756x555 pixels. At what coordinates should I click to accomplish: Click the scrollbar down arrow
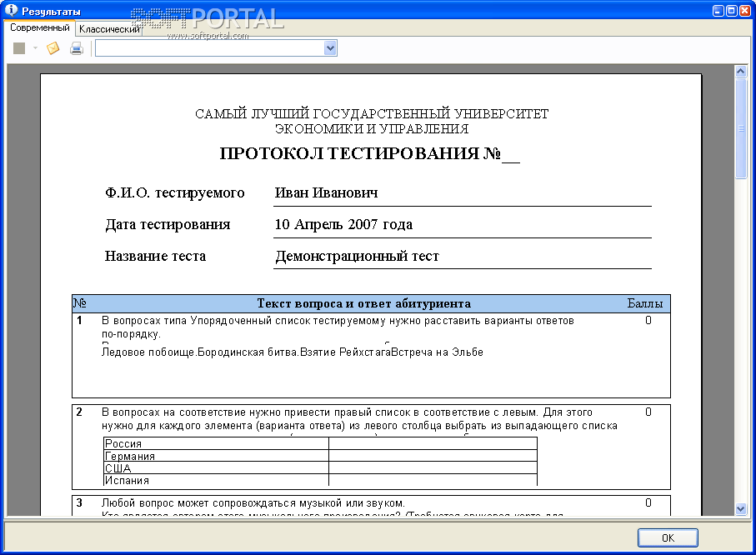pos(741,508)
